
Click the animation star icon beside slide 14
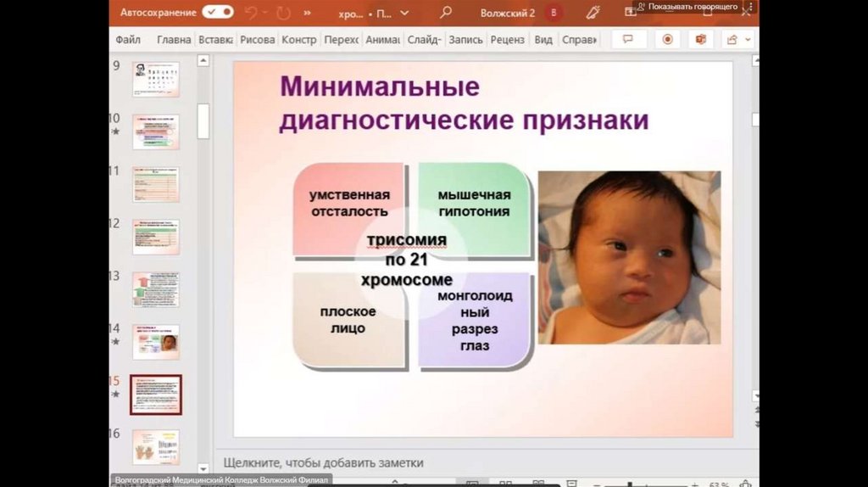(115, 341)
